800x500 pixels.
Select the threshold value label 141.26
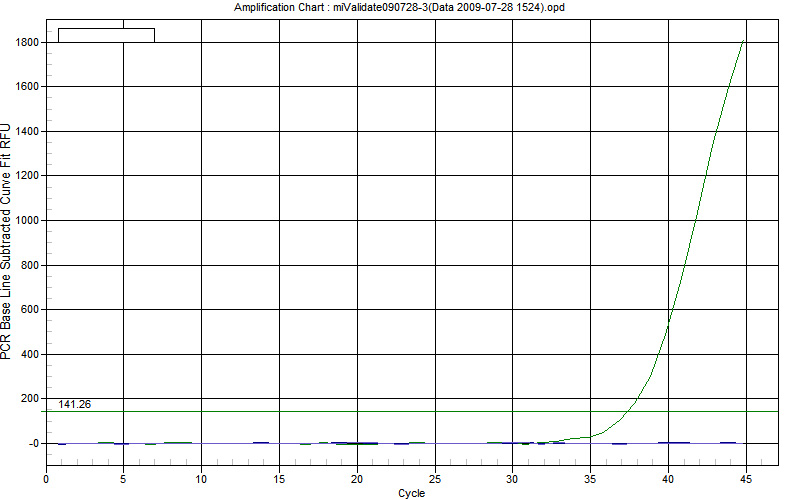[x=74, y=404]
